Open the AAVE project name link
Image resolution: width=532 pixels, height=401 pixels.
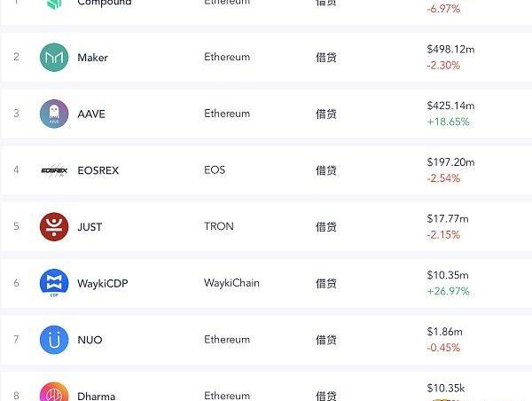(91, 114)
